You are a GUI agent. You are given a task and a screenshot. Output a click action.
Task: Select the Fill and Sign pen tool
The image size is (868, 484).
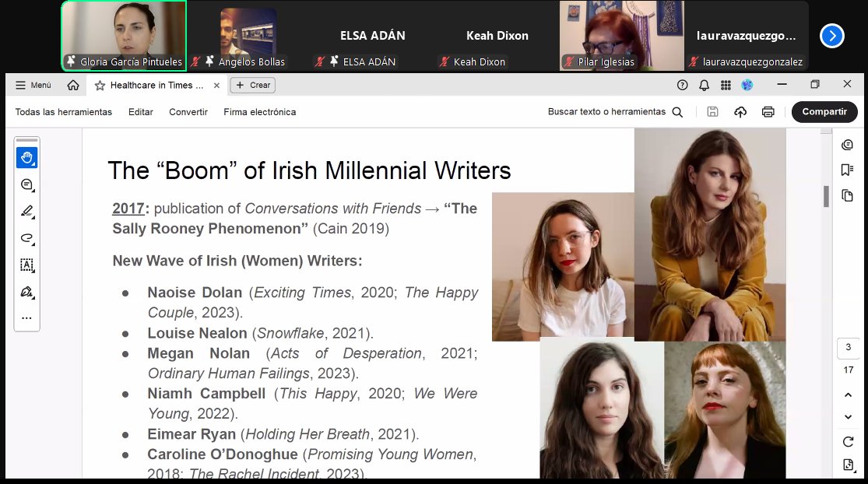[x=27, y=292]
